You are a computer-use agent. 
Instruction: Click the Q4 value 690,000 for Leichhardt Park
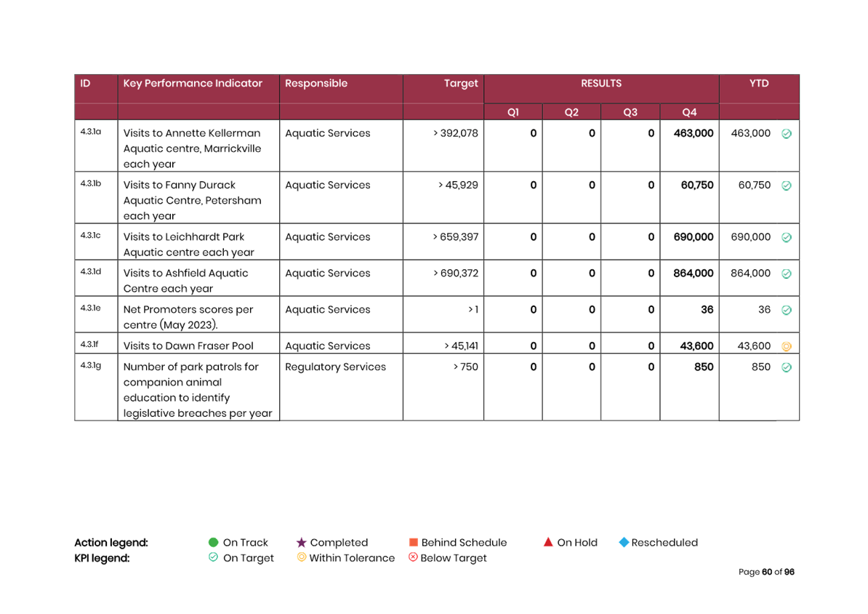click(693, 237)
